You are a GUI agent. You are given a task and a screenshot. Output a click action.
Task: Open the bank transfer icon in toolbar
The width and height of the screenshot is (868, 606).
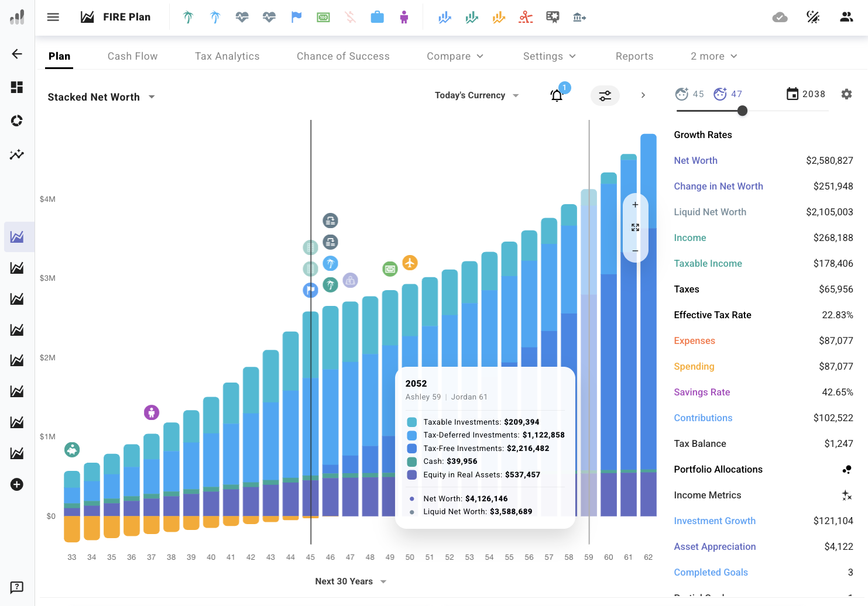point(579,17)
